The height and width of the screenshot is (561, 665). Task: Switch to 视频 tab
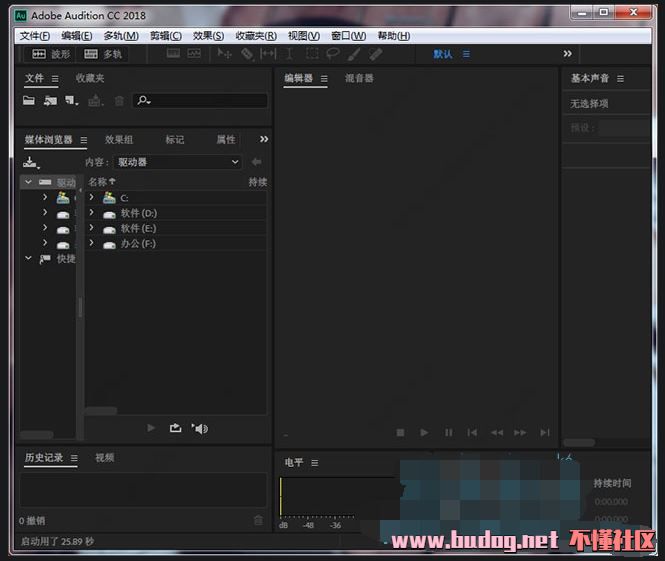[x=104, y=458]
